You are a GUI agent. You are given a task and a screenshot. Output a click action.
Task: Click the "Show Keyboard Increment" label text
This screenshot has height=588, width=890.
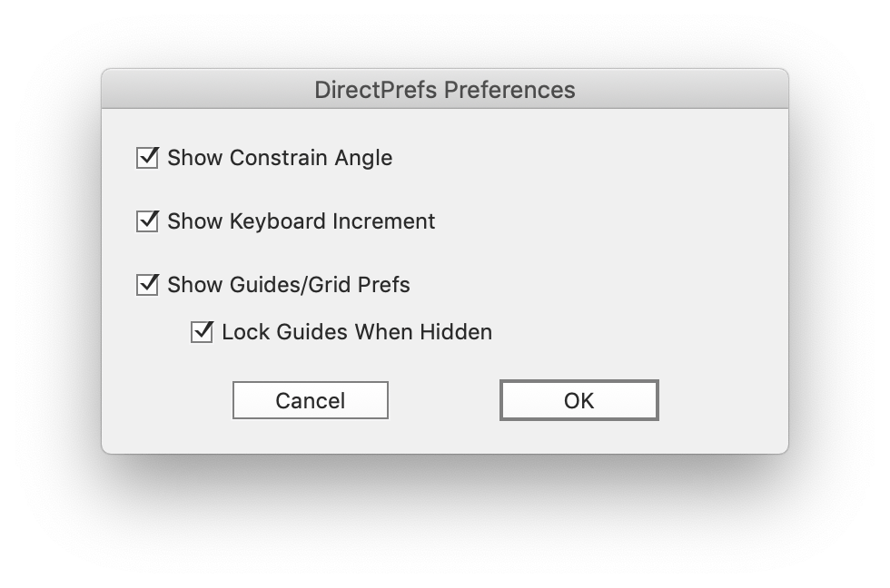pyautogui.click(x=301, y=221)
